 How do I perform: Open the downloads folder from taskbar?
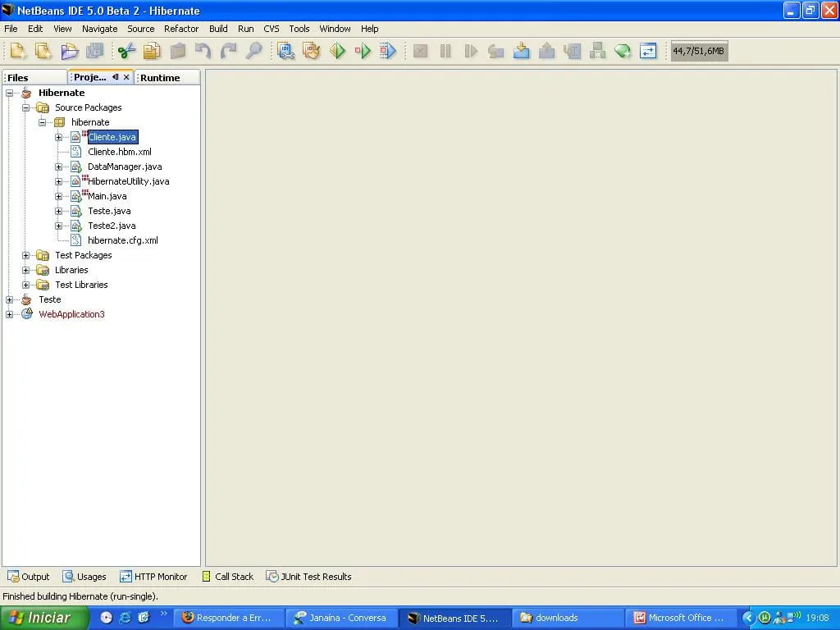(568, 619)
